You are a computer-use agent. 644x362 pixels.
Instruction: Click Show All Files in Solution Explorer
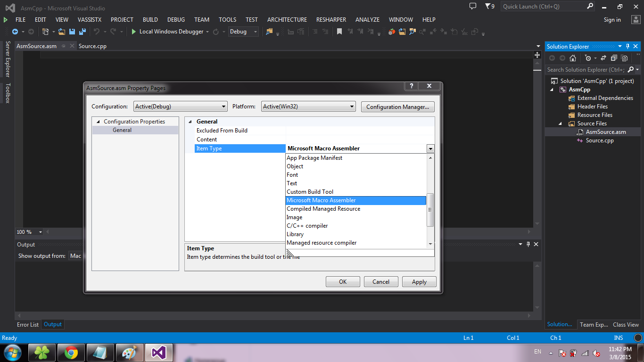[624, 58]
